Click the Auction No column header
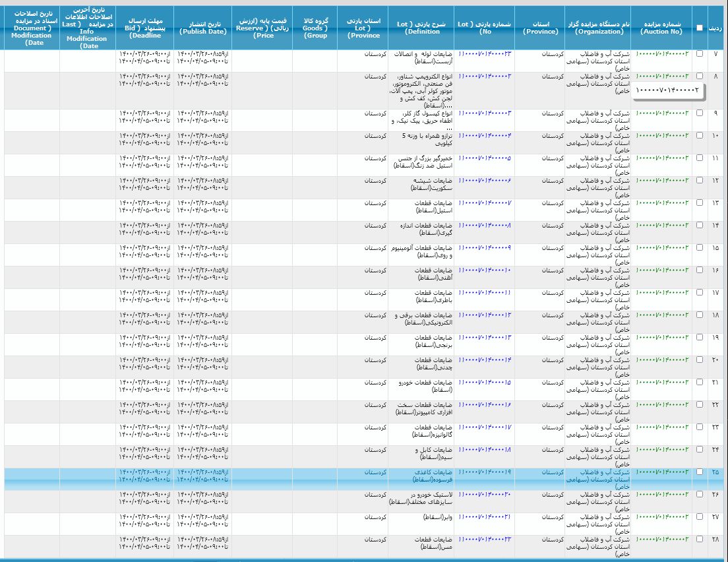The image size is (728, 562). (x=661, y=28)
